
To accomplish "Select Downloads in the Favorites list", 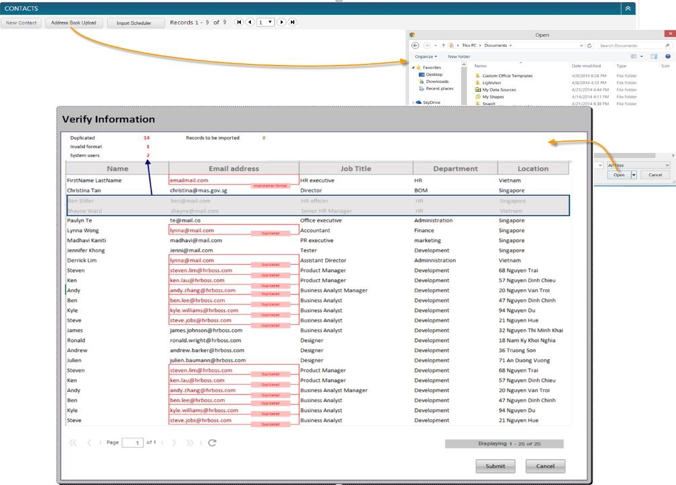I will click(434, 81).
